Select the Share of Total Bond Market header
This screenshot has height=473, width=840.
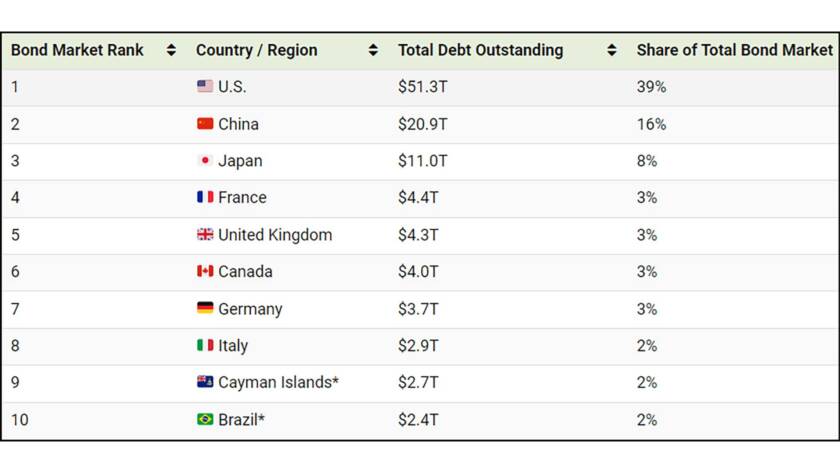[x=734, y=50]
